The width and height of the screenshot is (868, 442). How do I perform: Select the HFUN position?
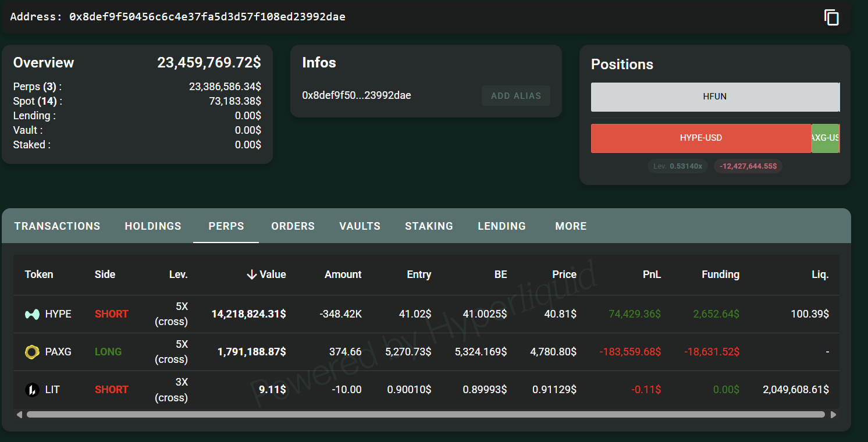point(715,97)
